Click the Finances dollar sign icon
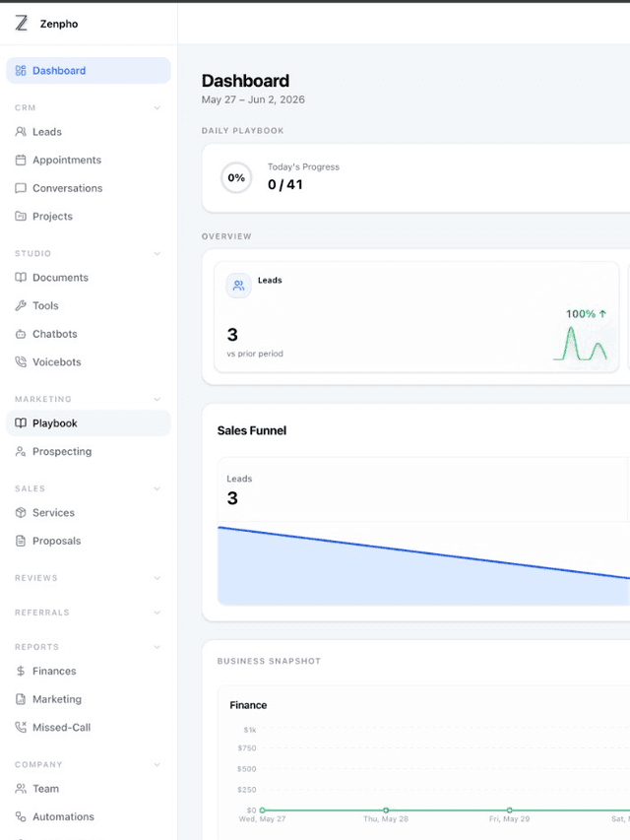Image resolution: width=630 pixels, height=840 pixels. [21, 672]
